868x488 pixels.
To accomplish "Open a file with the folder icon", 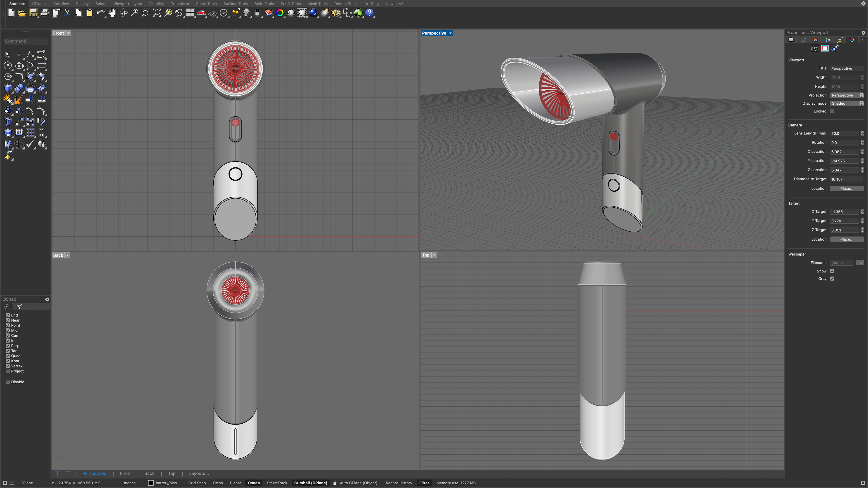I will [22, 13].
